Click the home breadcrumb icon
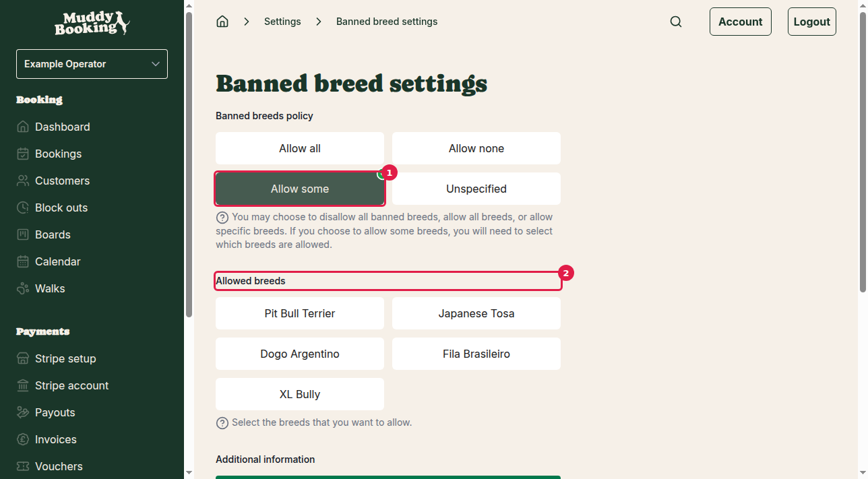868x479 pixels. pos(222,21)
